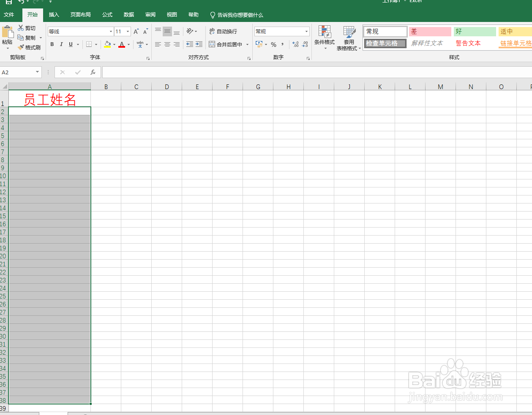Image resolution: width=532 pixels, height=415 pixels.
Task: Open Conditional Formatting (条件格式)
Action: point(325,38)
